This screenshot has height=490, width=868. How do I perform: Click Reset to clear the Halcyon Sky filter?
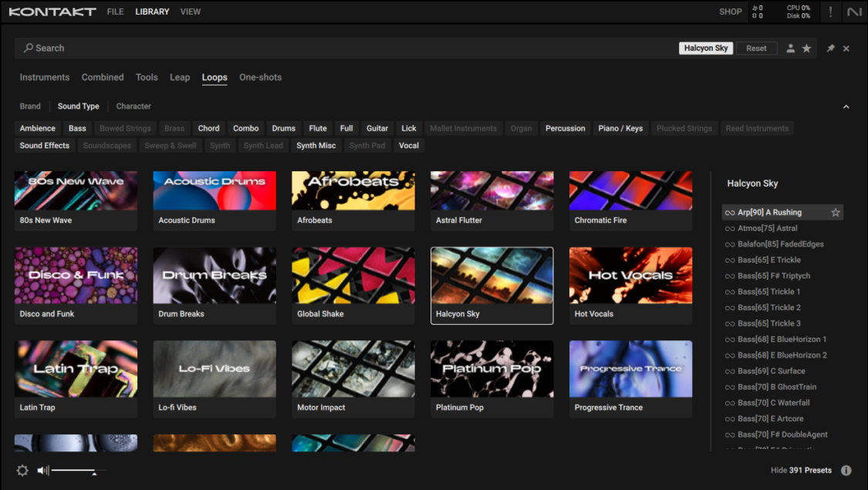point(756,48)
